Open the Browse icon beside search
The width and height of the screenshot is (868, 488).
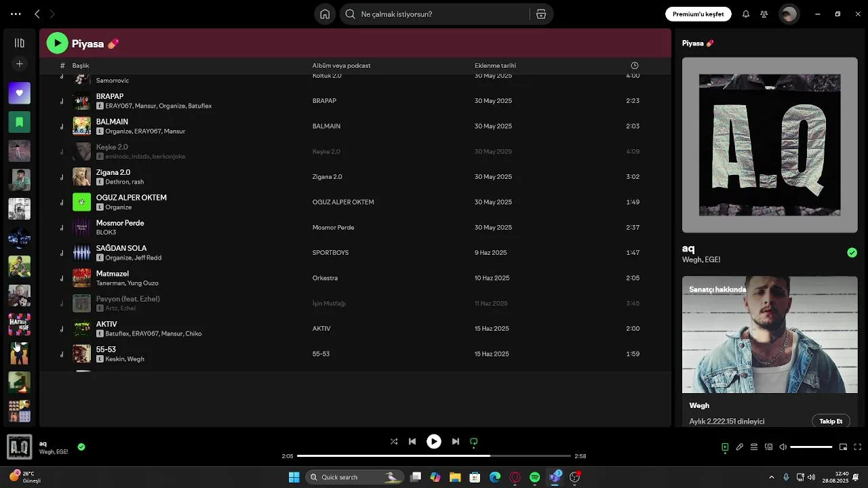tap(541, 14)
